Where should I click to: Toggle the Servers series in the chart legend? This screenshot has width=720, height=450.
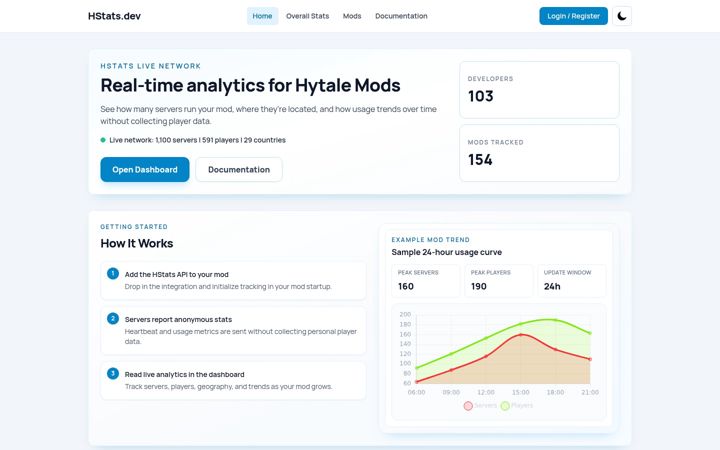(480, 405)
